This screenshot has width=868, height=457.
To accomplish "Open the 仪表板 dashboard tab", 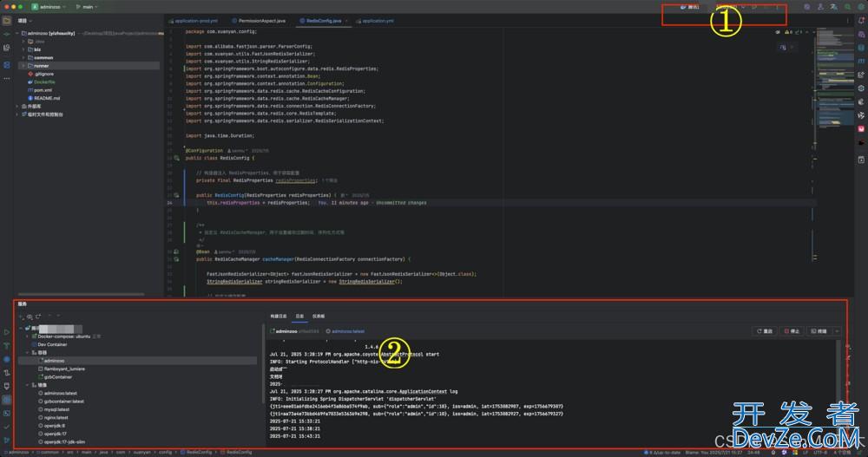I will (319, 316).
